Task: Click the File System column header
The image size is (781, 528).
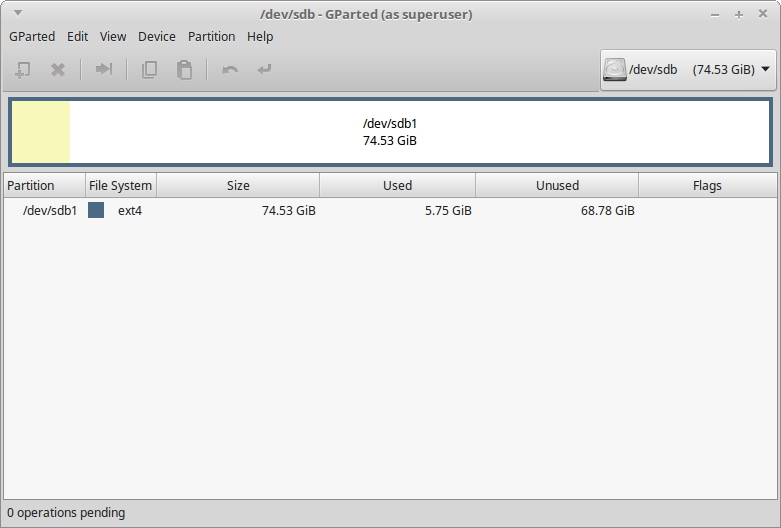Action: (121, 185)
